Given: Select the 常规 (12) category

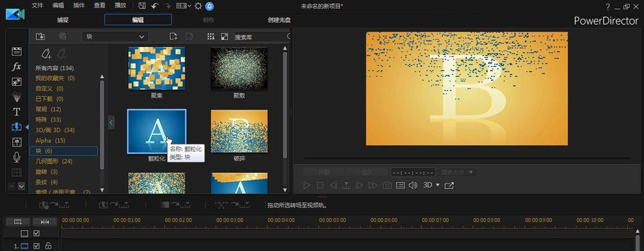Looking at the screenshot, I should tap(48, 109).
